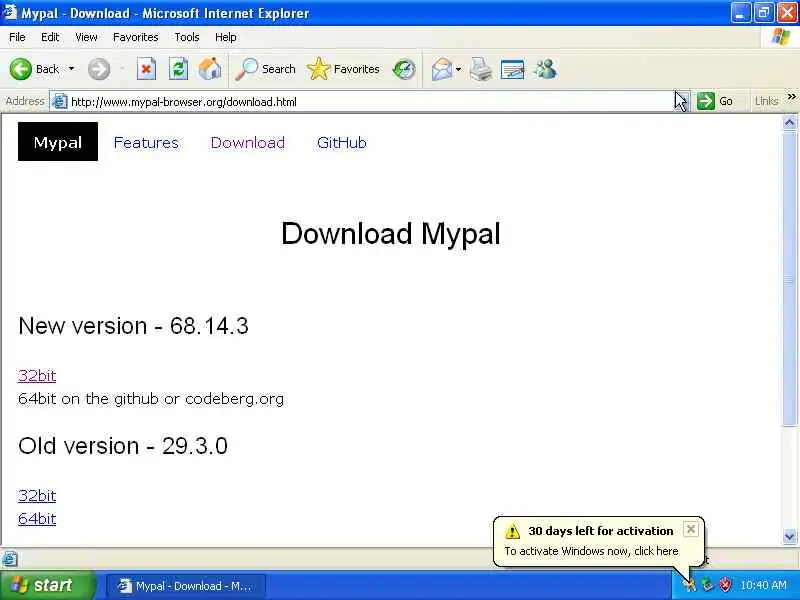Refresh the page with the Refresh icon

(178, 69)
